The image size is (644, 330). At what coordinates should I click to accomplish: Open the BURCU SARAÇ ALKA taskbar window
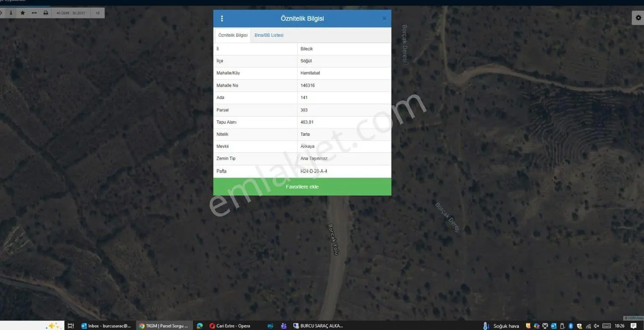click(x=318, y=326)
